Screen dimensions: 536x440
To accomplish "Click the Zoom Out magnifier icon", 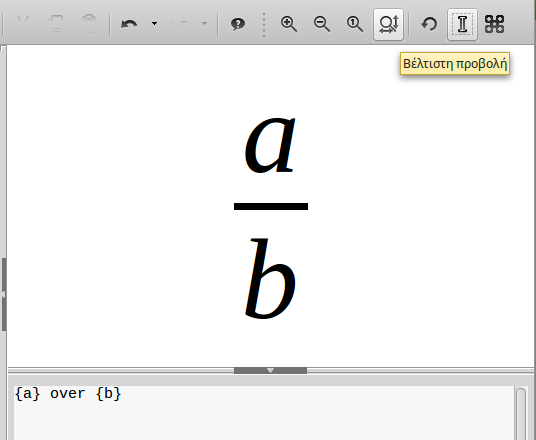I will point(322,24).
